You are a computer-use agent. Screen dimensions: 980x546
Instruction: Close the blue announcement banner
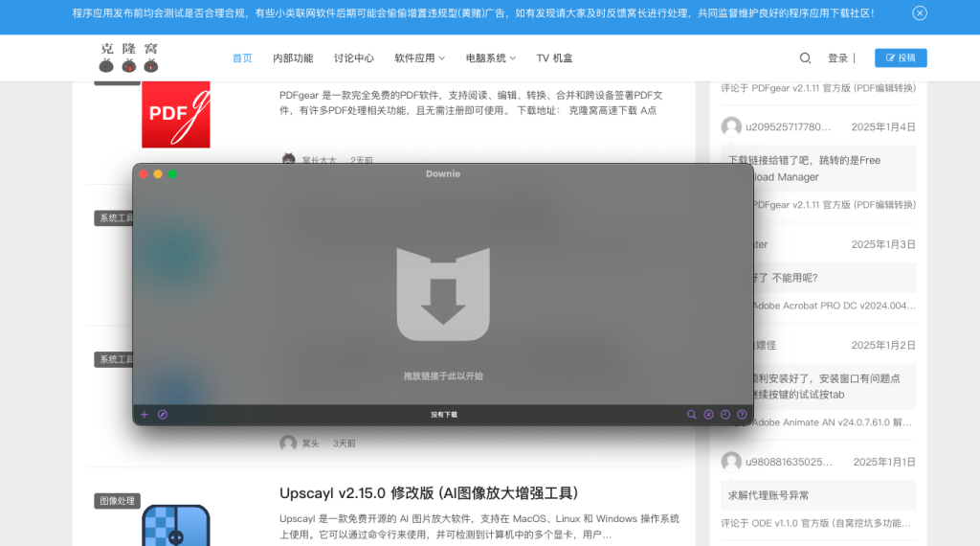(x=920, y=13)
